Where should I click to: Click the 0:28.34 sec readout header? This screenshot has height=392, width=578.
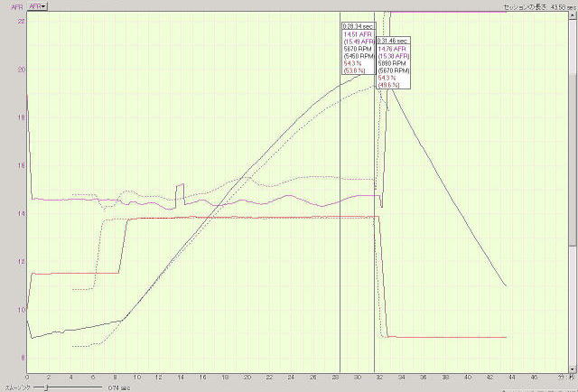(359, 26)
